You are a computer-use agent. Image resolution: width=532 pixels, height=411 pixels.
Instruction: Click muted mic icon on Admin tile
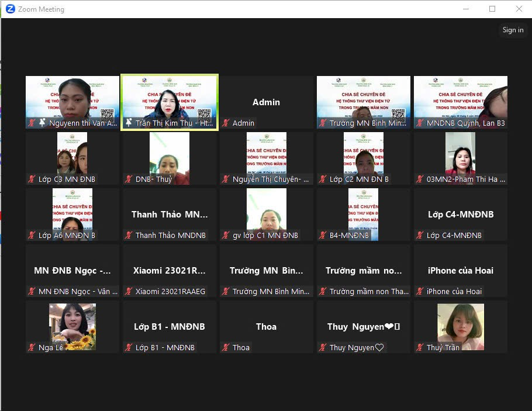(226, 123)
